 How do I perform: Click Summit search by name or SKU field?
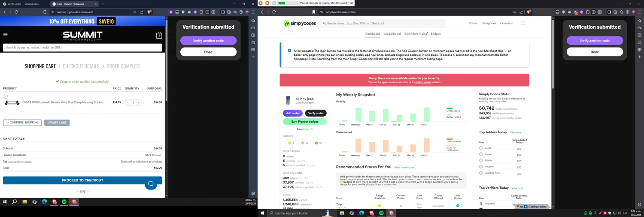(x=82, y=48)
